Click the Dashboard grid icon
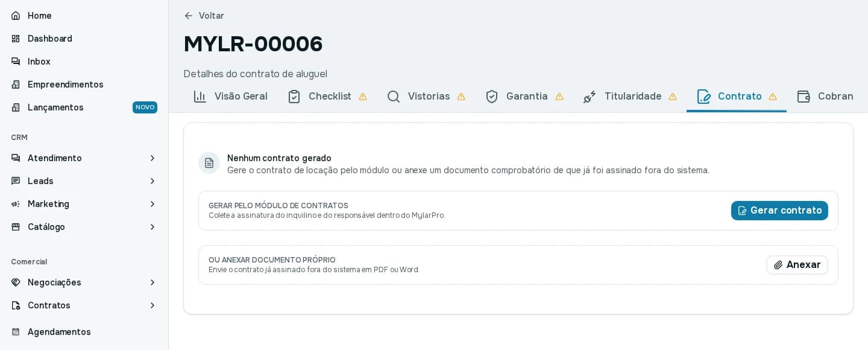 [x=16, y=39]
